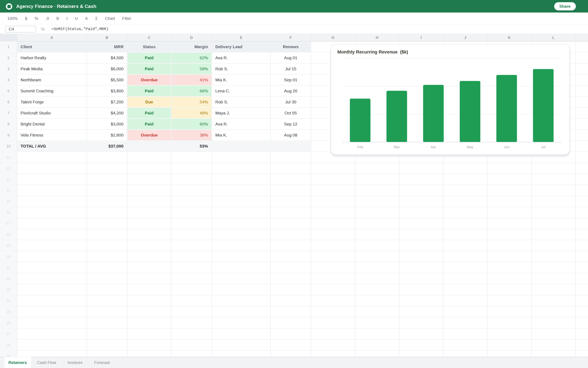
Task: Click the Delivery Lead header cell
Action: click(x=241, y=47)
